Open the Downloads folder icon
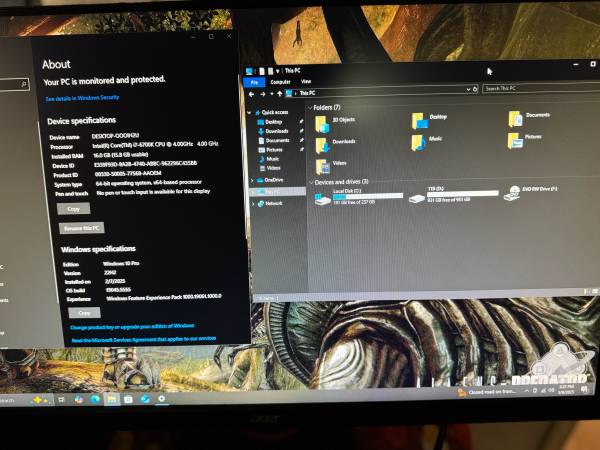600x450 pixels. tap(322, 146)
